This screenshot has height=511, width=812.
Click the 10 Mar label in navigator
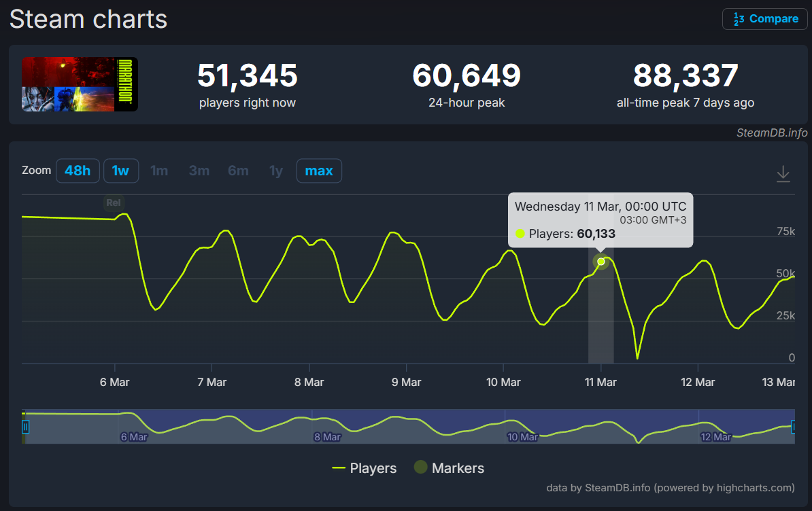point(522,437)
